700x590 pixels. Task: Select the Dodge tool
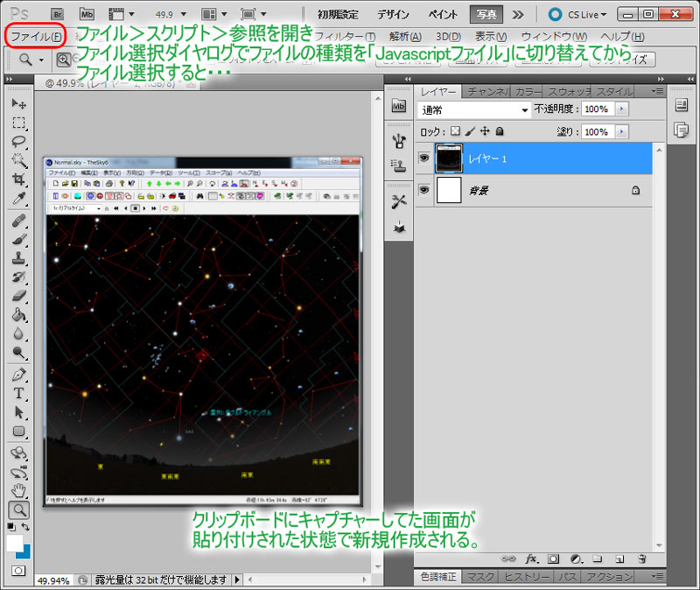click(x=18, y=353)
